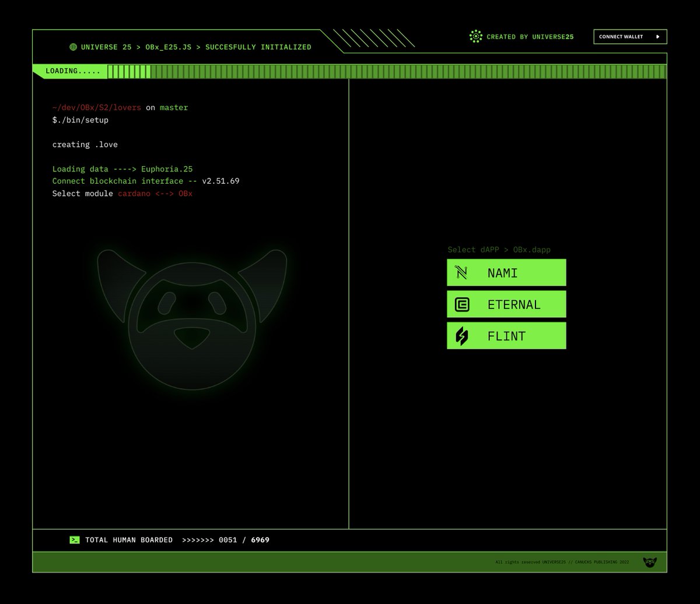Click the '6969' total count value
The image size is (700, 604).
coord(260,540)
